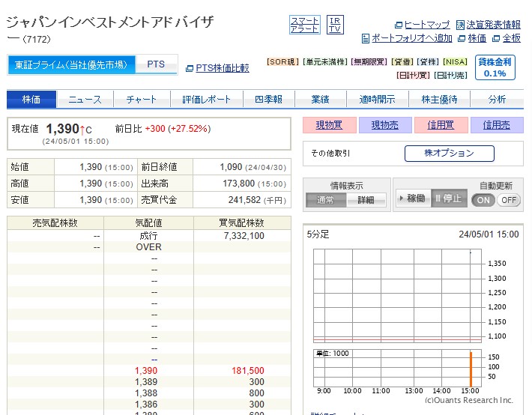Click the 前日終値 1,090 value
This screenshot has width=532, height=415.
click(231, 167)
